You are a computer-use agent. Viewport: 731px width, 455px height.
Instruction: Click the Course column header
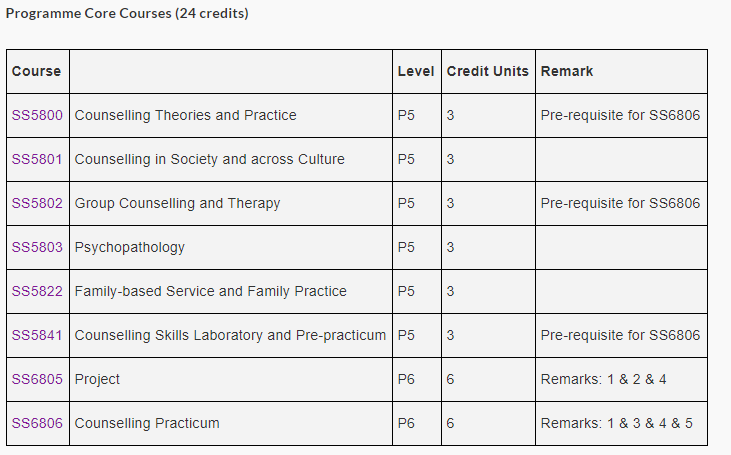[36, 71]
